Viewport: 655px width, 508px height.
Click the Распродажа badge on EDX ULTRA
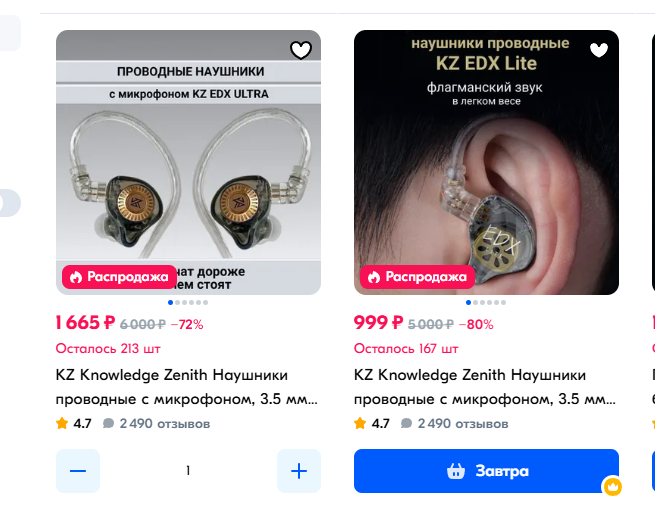(119, 277)
